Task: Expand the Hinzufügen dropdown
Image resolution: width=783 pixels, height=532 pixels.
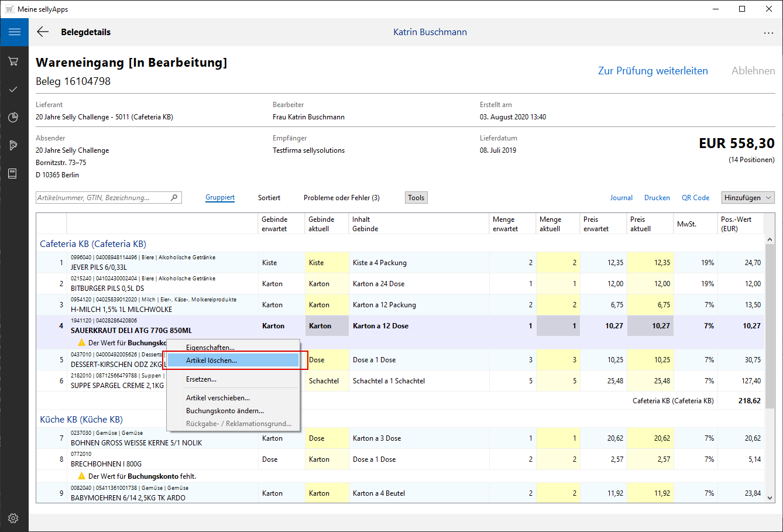Action: 748,198
